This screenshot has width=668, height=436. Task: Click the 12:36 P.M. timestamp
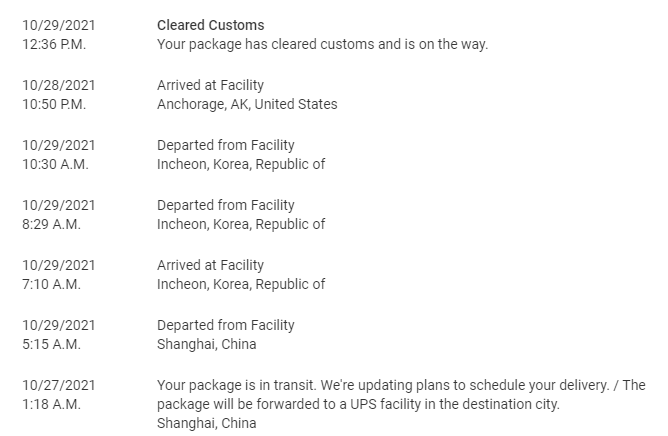point(54,45)
